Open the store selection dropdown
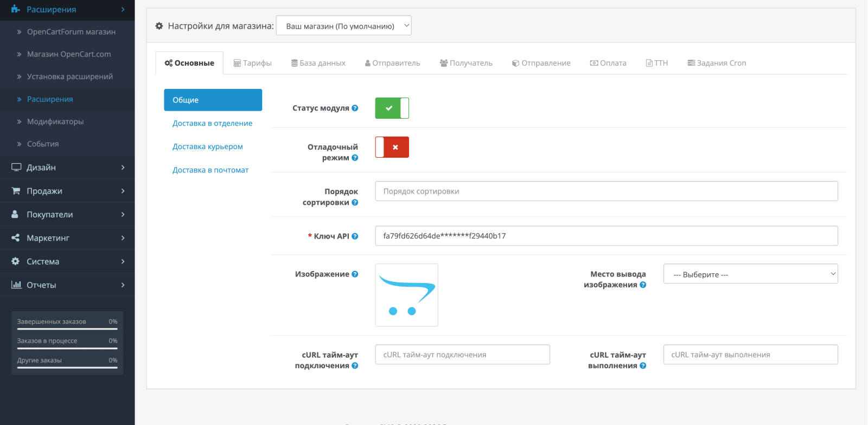The width and height of the screenshot is (868, 425). (x=344, y=25)
